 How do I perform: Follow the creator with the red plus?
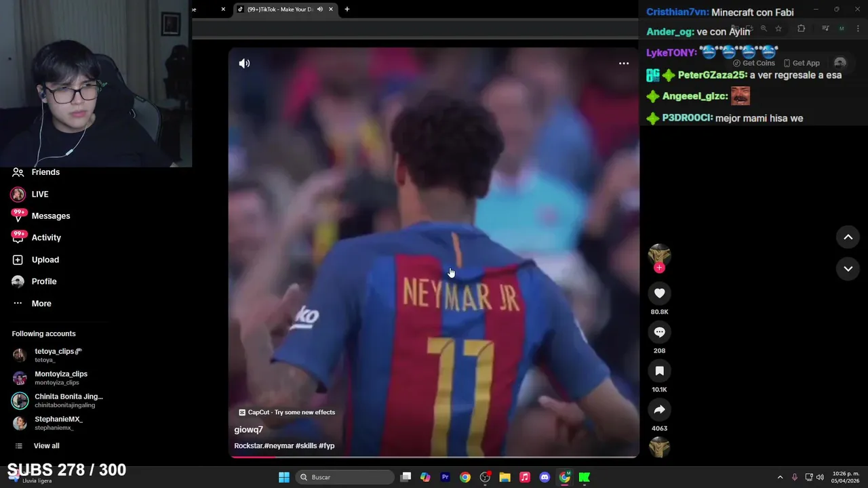(x=659, y=268)
